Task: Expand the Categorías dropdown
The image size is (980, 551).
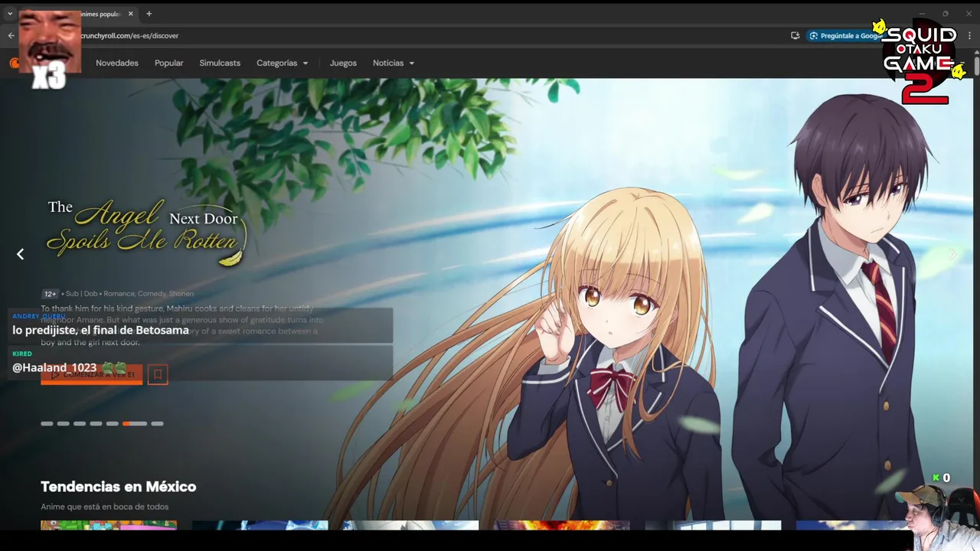Action: coord(283,63)
